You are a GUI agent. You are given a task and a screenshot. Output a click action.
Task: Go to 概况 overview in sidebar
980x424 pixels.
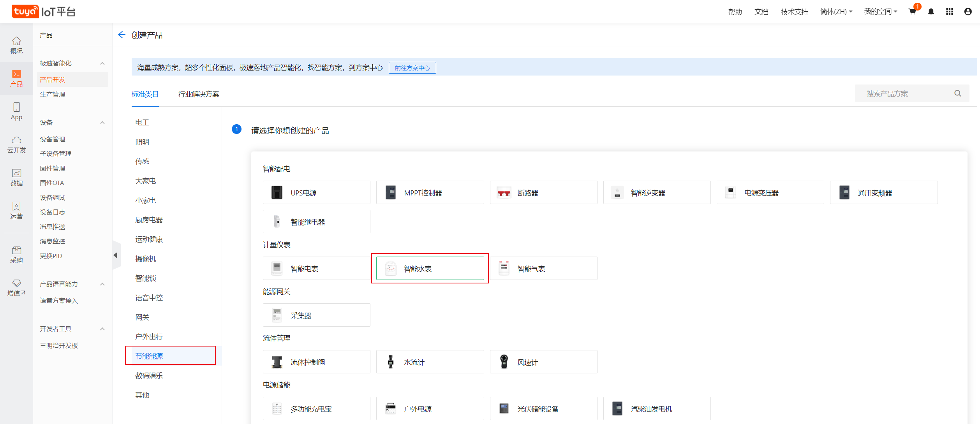(x=16, y=45)
